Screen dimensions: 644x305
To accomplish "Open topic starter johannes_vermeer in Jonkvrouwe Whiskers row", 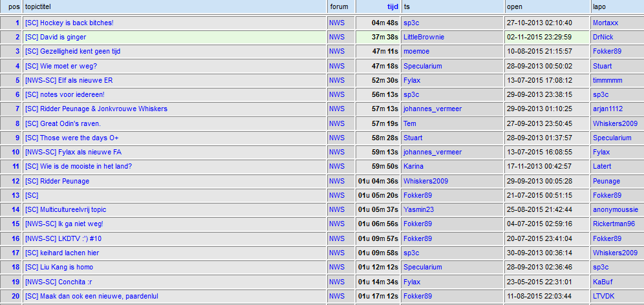I will click(433, 109).
